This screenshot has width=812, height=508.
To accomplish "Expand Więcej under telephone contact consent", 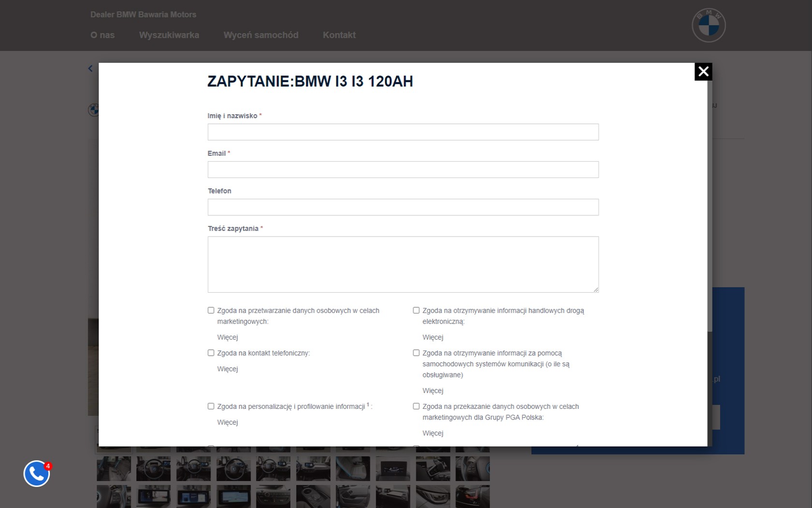I will [228, 369].
